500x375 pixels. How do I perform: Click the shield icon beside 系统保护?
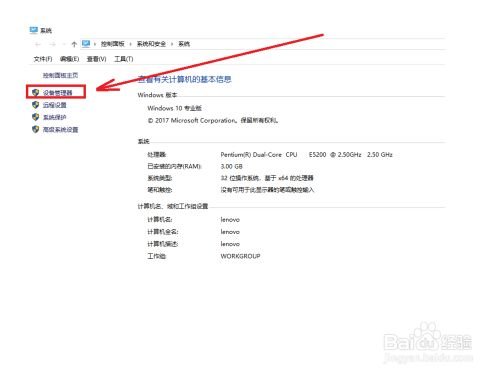click(36, 117)
